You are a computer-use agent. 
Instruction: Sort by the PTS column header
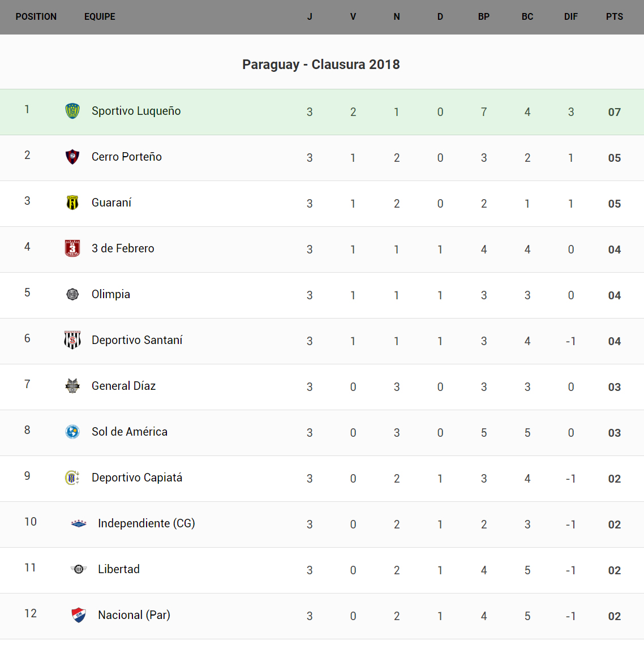click(x=614, y=17)
